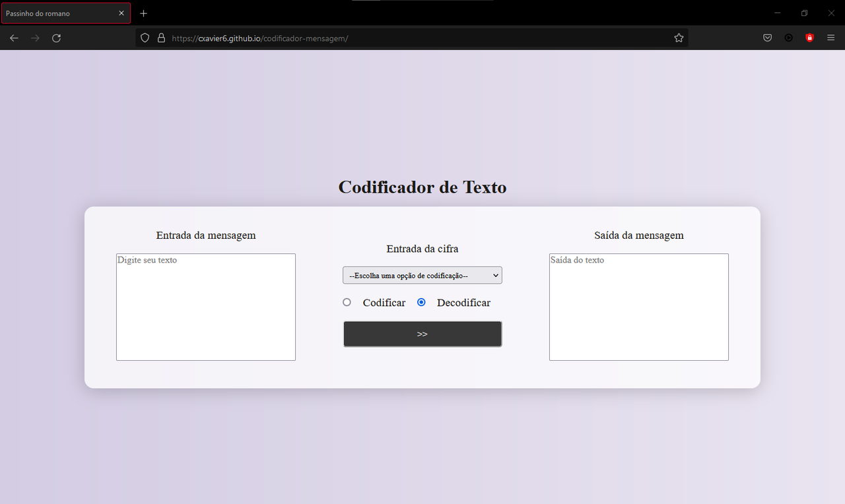
Task: Click the play-circle extension icon
Action: point(788,38)
